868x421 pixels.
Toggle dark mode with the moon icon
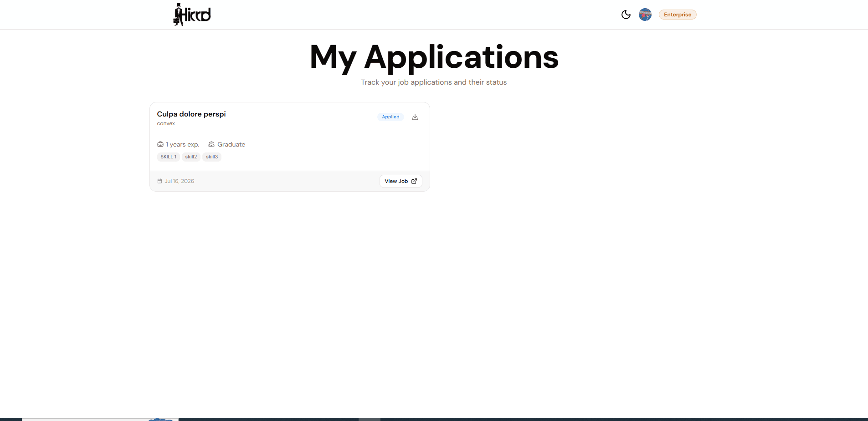(626, 15)
